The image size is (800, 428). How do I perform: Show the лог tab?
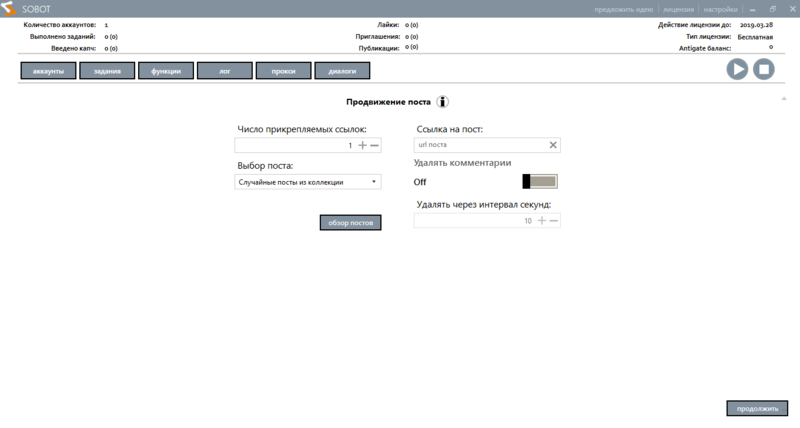tap(224, 71)
